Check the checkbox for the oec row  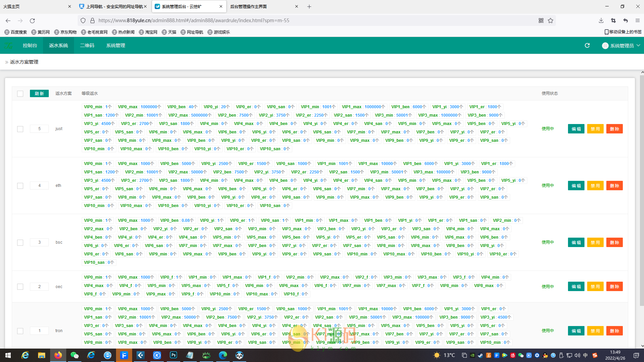point(20,287)
